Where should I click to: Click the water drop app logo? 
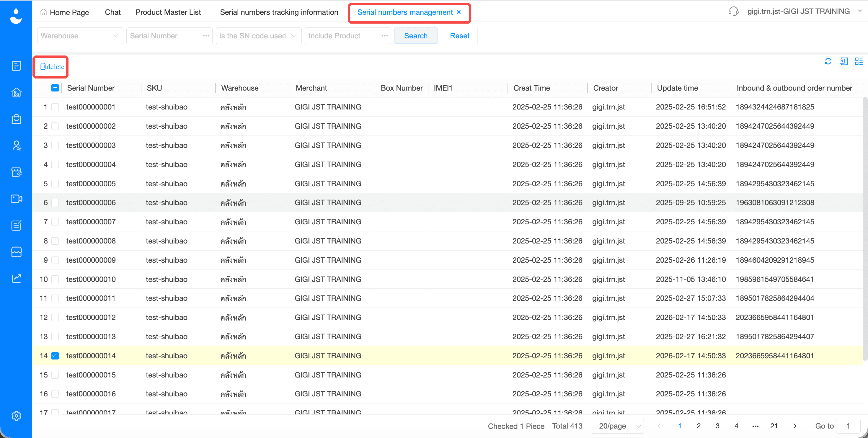[16, 16]
